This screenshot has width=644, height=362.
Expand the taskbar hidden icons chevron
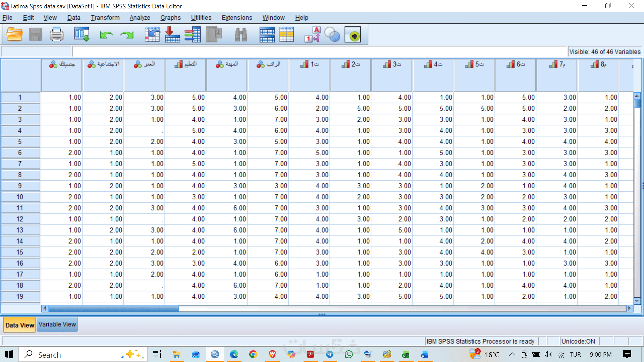coord(512,355)
